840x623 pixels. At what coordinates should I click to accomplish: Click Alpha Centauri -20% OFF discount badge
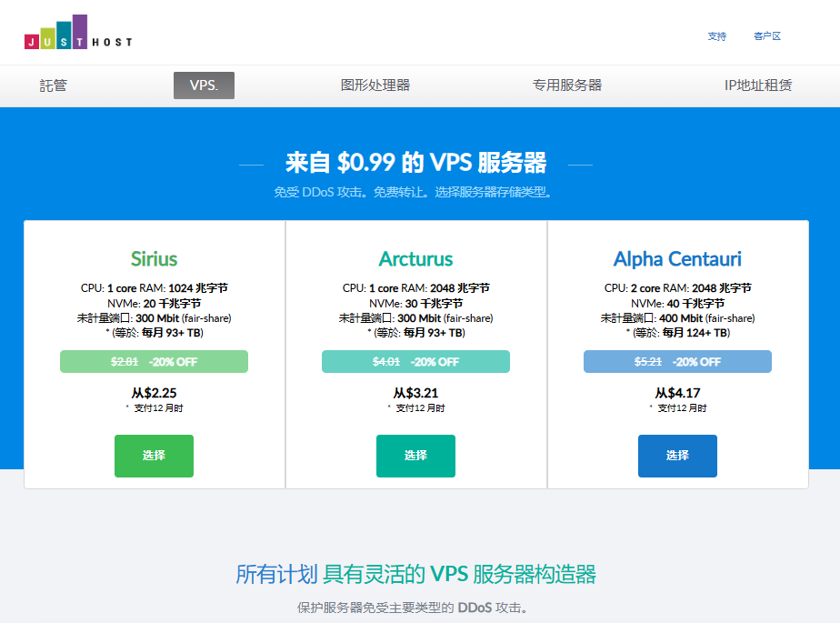click(x=677, y=361)
